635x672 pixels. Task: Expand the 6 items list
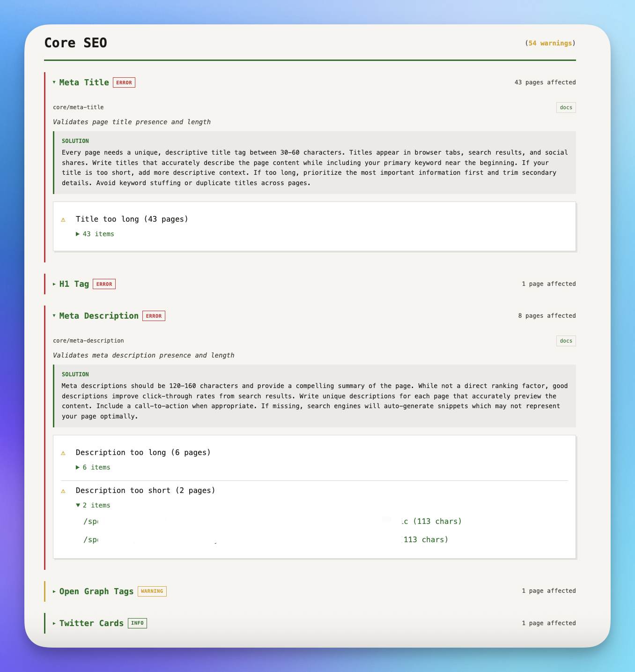[x=93, y=467]
